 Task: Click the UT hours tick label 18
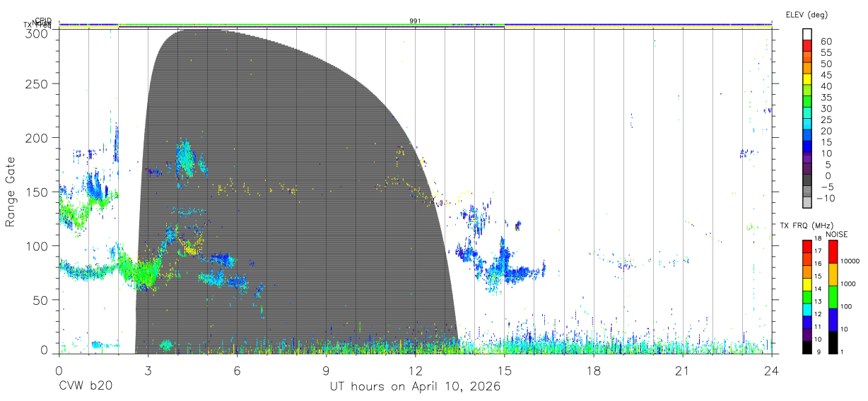(594, 371)
